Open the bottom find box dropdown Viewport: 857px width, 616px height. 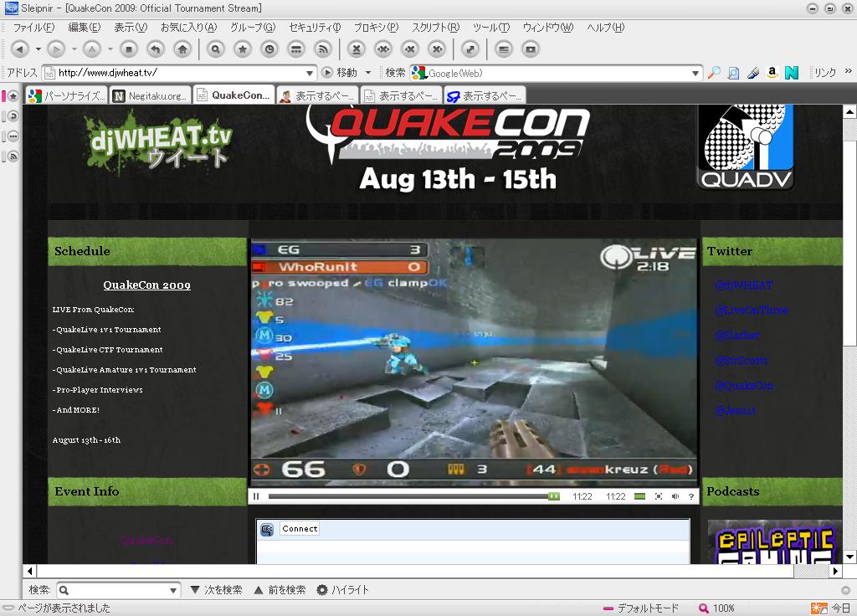point(172,590)
